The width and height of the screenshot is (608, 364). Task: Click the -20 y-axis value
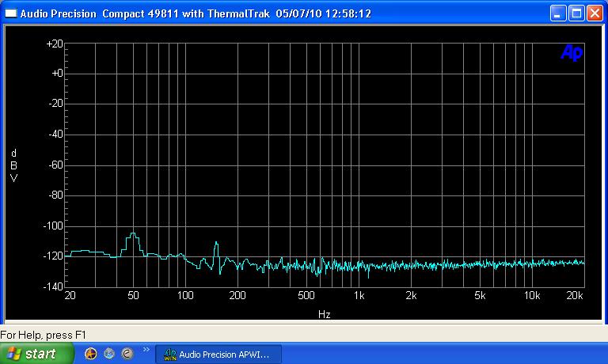coord(56,104)
